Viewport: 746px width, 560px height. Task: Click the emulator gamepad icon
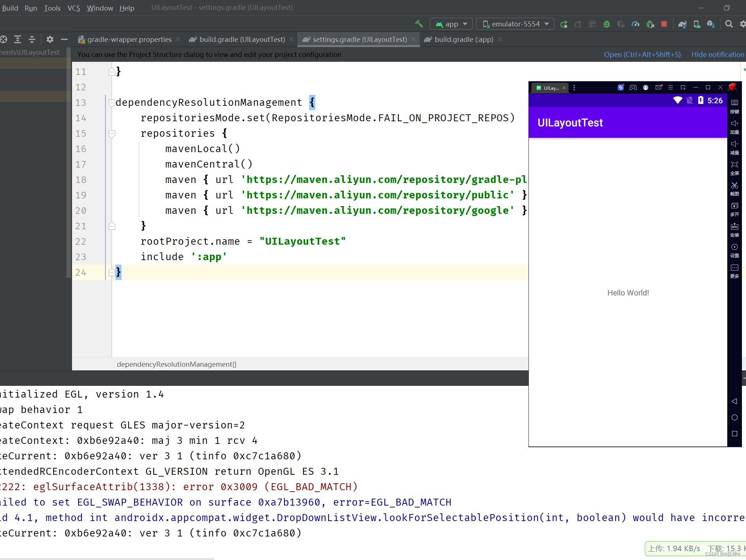(633, 87)
